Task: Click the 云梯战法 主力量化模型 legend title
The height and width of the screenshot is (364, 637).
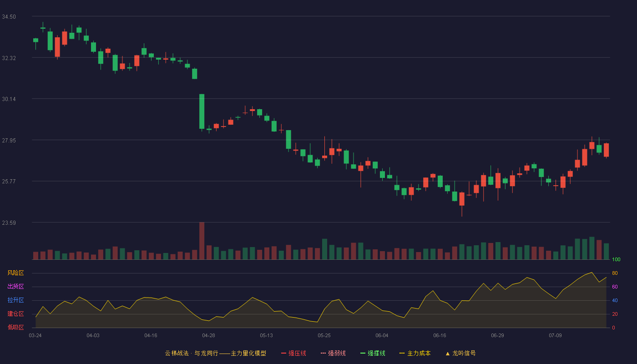Action: click(x=216, y=353)
